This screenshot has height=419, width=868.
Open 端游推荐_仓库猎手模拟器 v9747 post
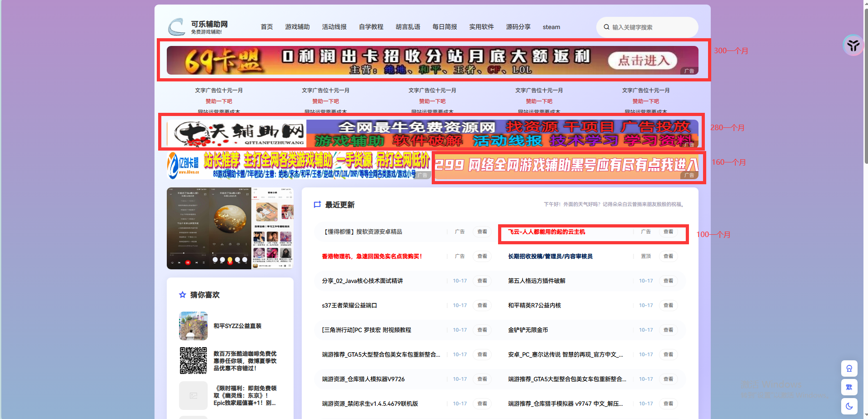click(x=565, y=404)
